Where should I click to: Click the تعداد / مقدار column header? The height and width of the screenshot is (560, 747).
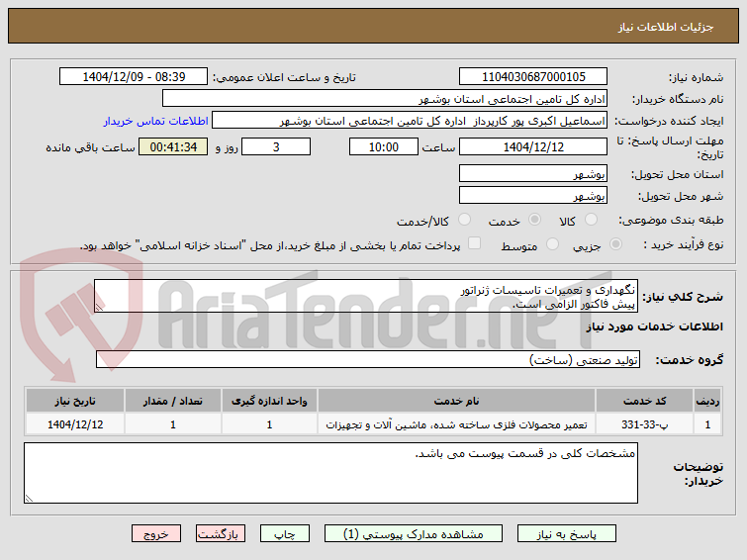pos(173,401)
